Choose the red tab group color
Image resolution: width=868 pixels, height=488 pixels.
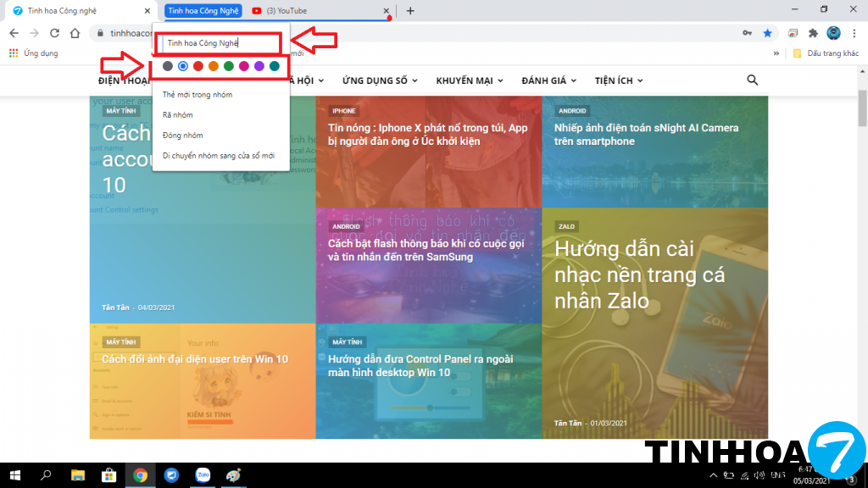pyautogui.click(x=198, y=66)
